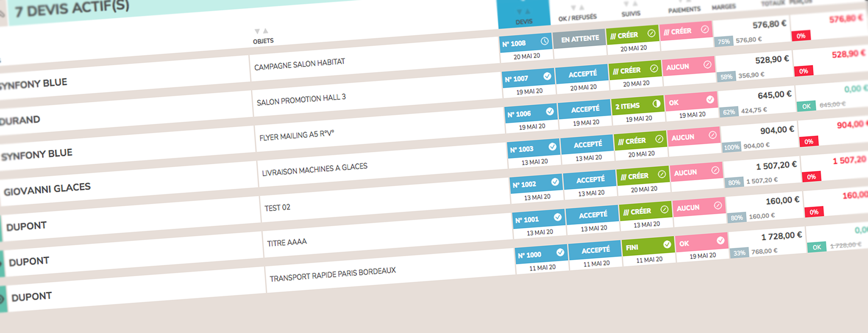Screen dimensions: 868x333
Task: Sort using the DEVIS column arrows
Action: click(x=523, y=12)
